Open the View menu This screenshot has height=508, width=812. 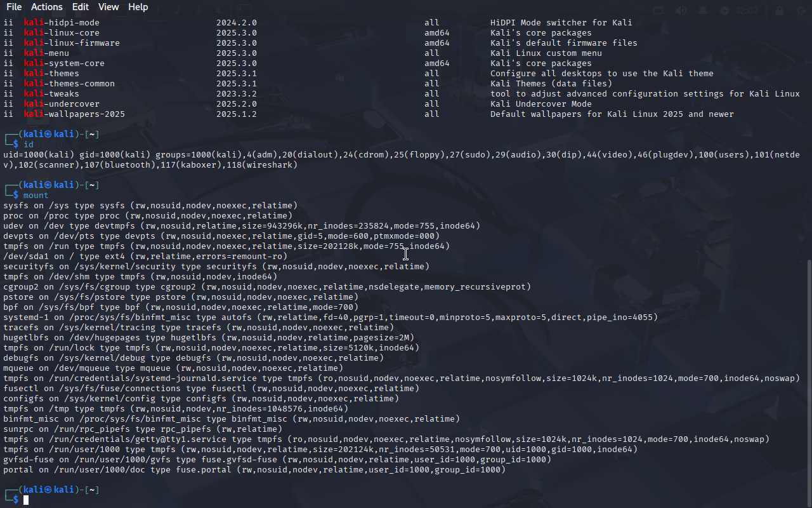click(108, 7)
